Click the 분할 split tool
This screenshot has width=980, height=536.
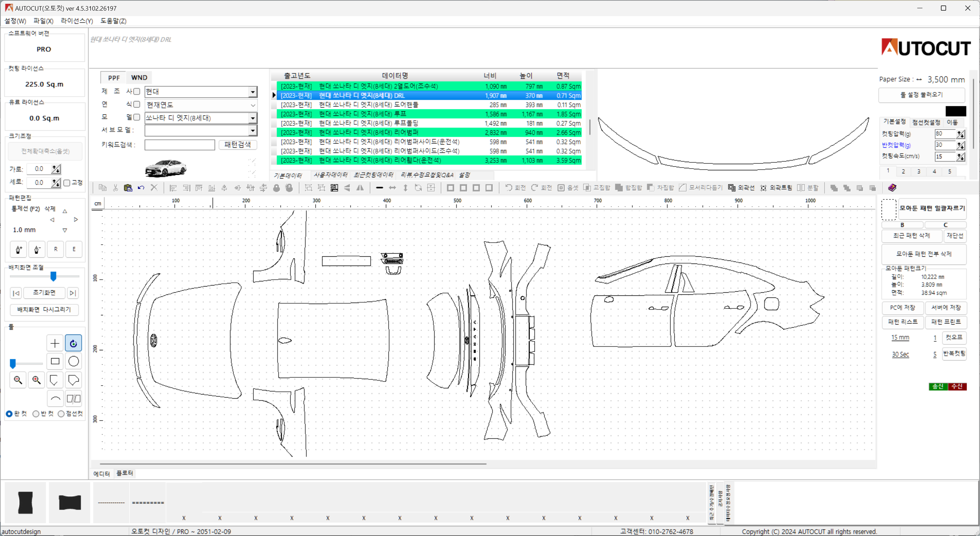808,187
